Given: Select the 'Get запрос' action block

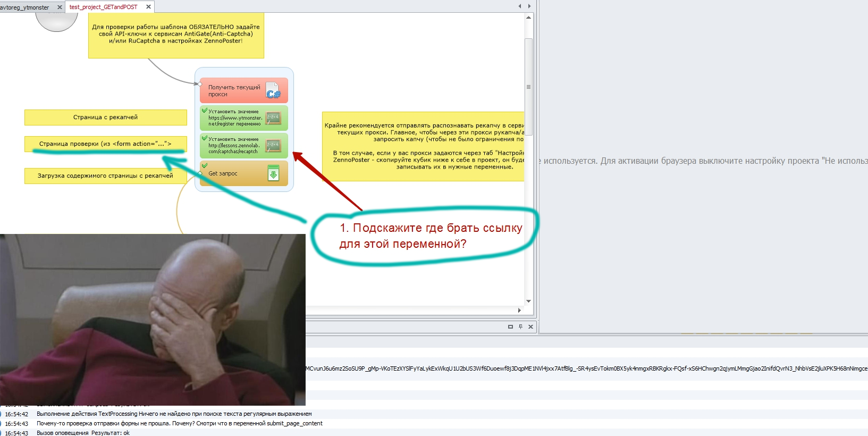Looking at the screenshot, I should coord(244,173).
